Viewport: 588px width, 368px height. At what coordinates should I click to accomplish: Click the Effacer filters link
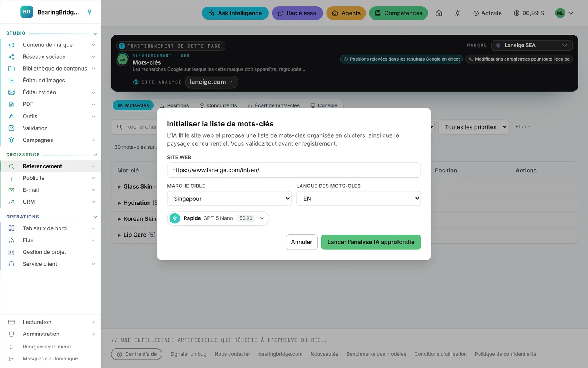click(524, 127)
